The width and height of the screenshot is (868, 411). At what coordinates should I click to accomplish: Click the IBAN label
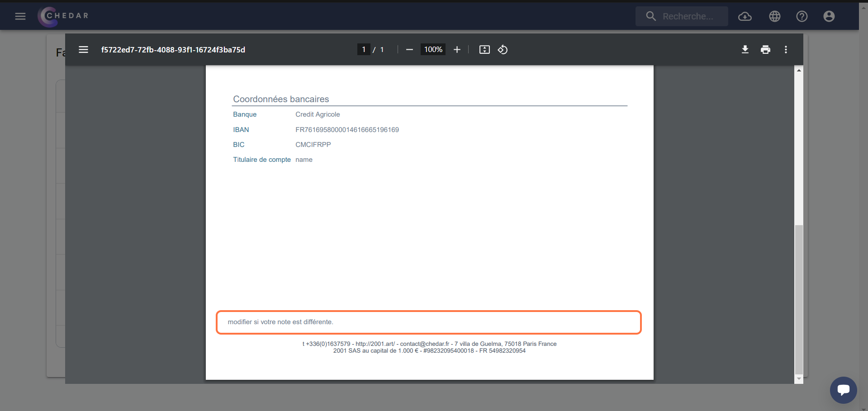pos(241,130)
